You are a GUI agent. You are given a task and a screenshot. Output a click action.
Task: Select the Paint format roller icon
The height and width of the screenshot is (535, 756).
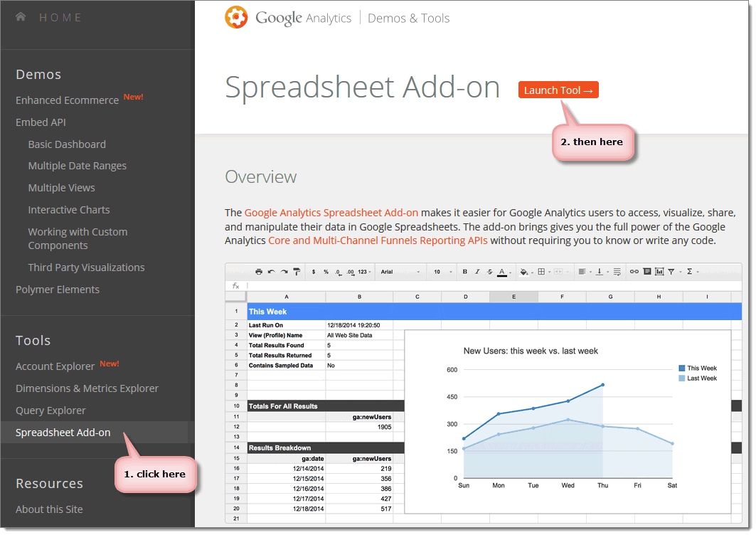(297, 272)
